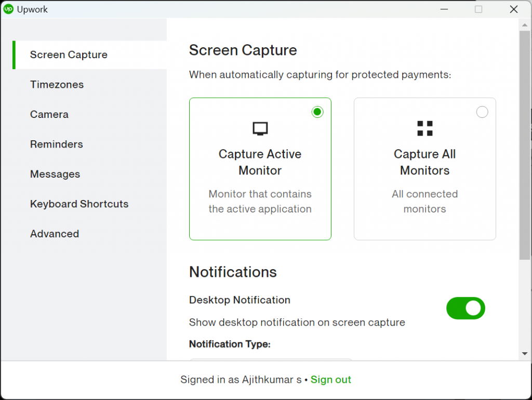Click the Sign out link

coord(331,380)
